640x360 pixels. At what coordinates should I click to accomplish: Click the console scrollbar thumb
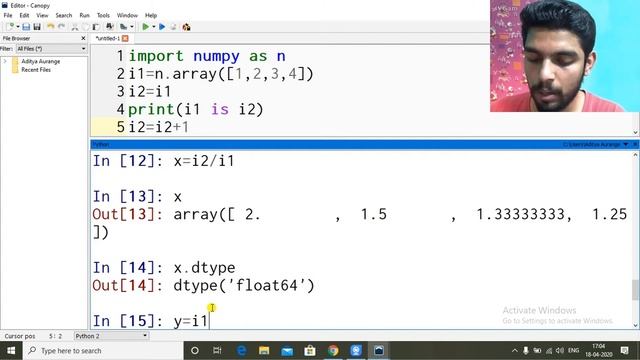tap(636, 289)
